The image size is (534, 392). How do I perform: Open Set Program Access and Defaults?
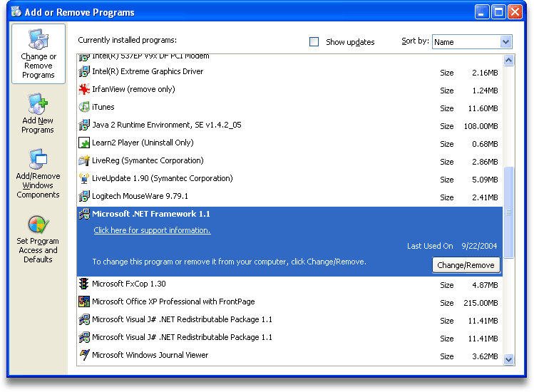38,239
